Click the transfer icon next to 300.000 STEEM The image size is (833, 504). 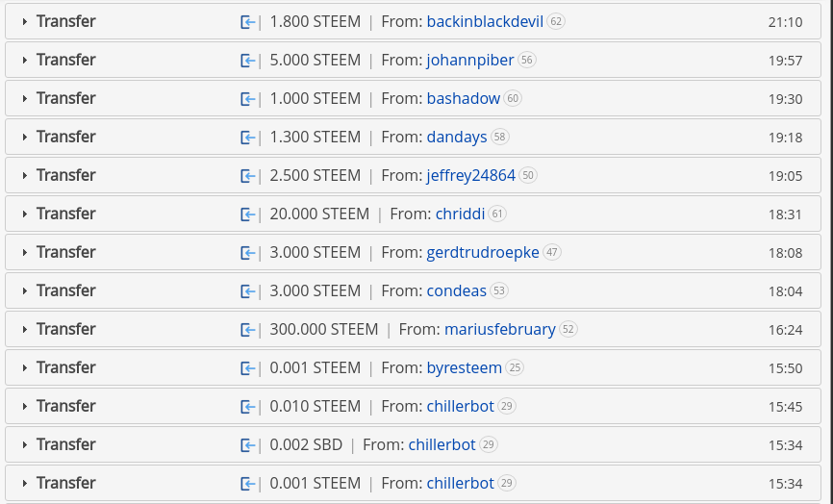click(x=247, y=329)
